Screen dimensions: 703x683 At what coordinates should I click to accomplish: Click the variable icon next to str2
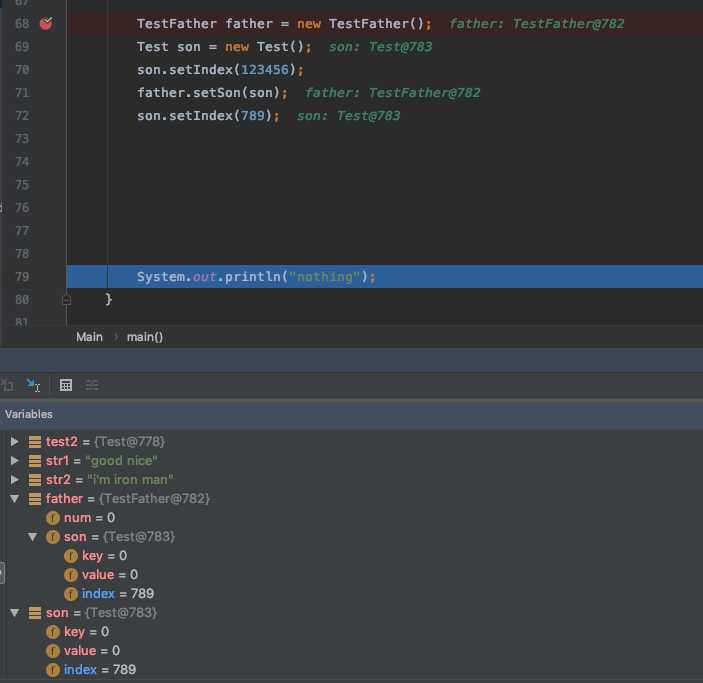pyautogui.click(x=35, y=479)
